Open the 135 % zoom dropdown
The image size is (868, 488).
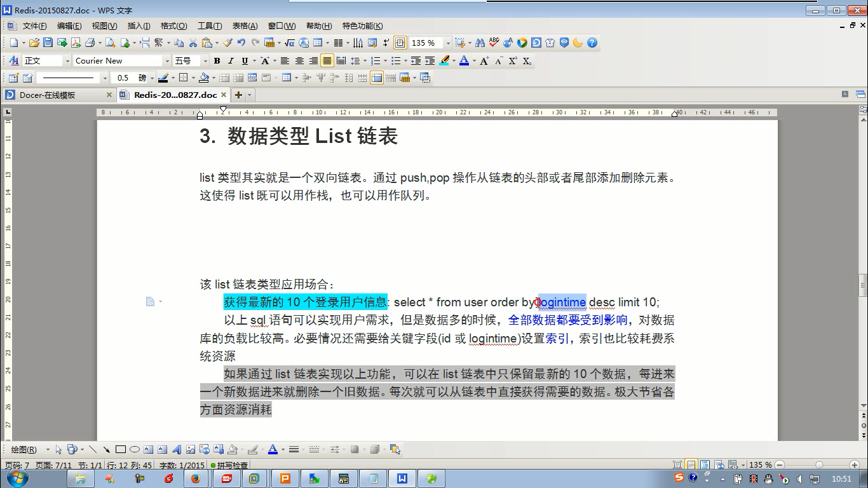[447, 43]
